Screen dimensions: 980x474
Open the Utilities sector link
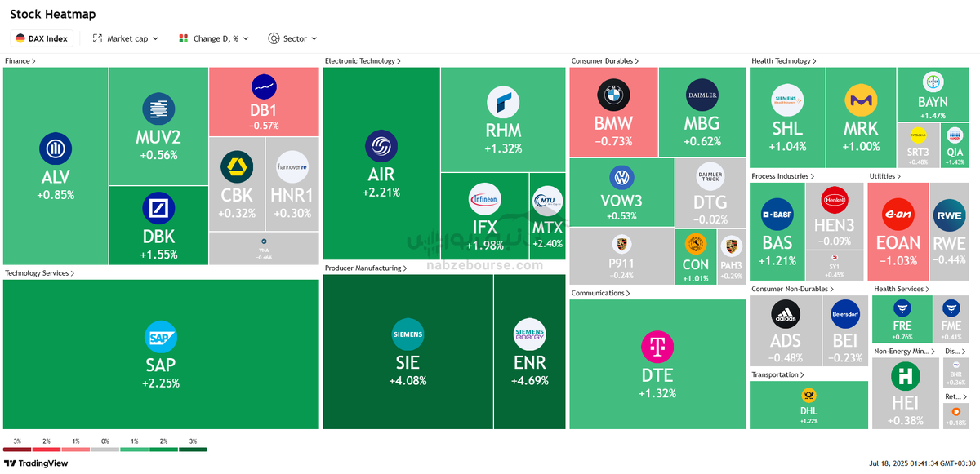(x=885, y=176)
